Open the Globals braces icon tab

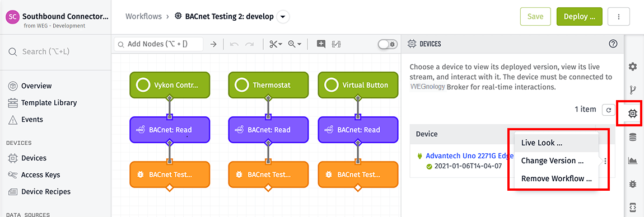pyautogui.click(x=633, y=207)
